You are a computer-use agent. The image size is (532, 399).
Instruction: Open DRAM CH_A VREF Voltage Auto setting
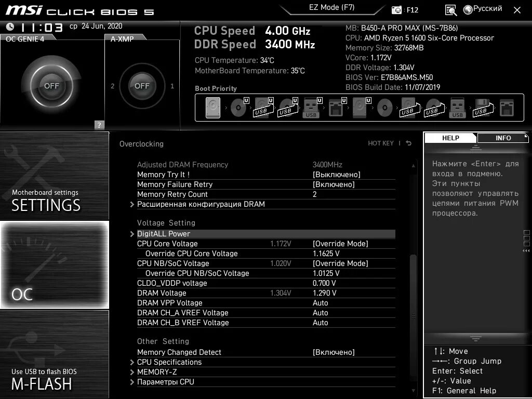(320, 312)
